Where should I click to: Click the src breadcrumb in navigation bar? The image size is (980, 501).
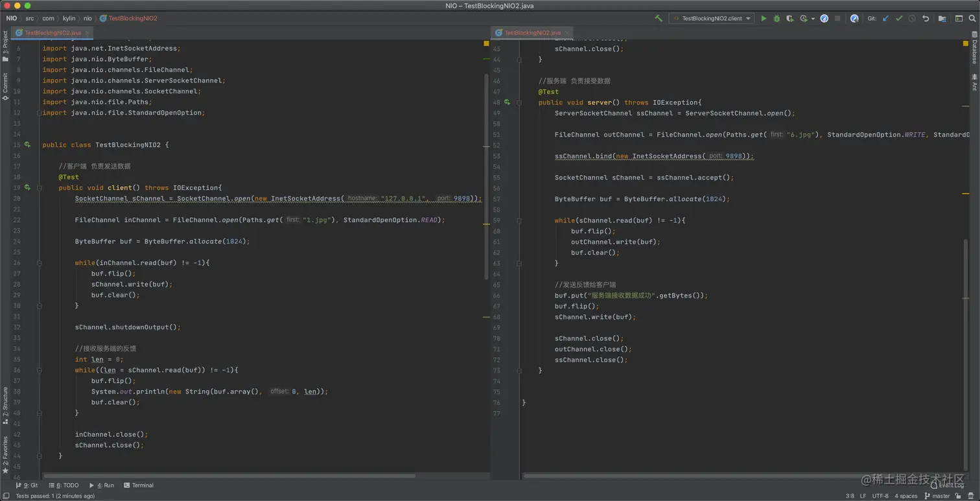click(x=30, y=19)
